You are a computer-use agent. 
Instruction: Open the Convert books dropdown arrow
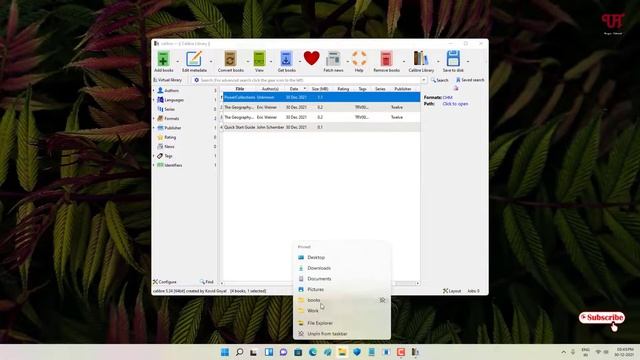coord(247,62)
